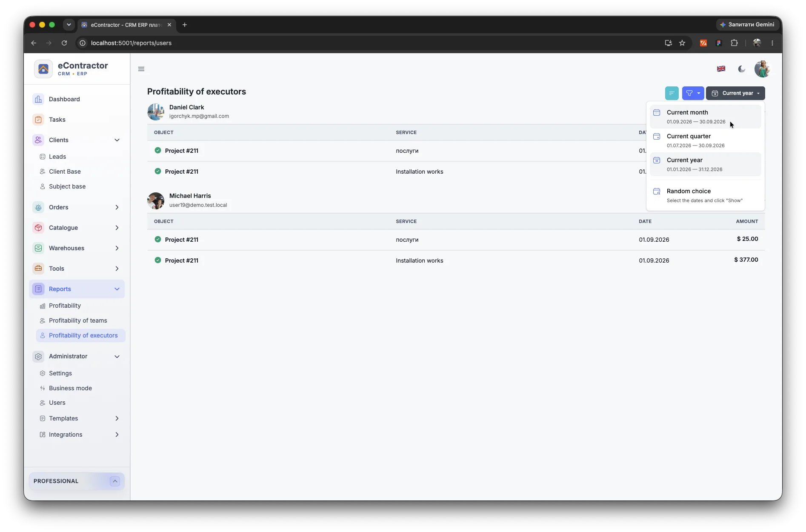Viewport: 806px width, 532px height.
Task: Click the teal sort list button
Action: coord(672,93)
